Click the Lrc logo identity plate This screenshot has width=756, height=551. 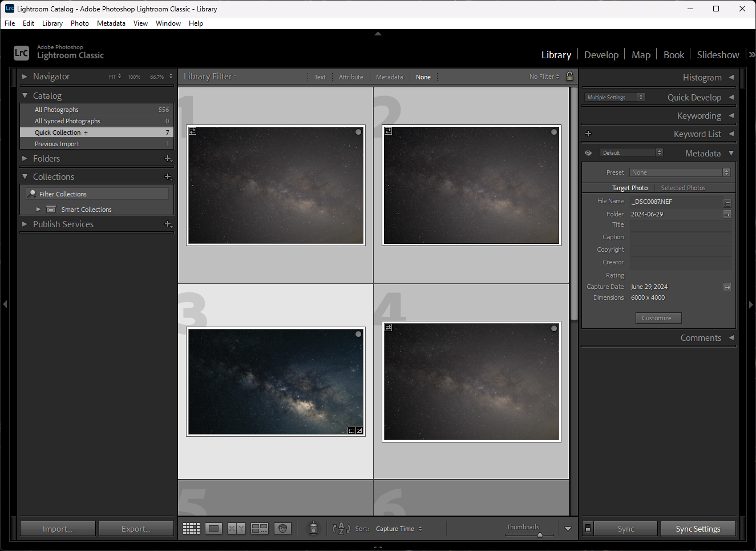(21, 53)
